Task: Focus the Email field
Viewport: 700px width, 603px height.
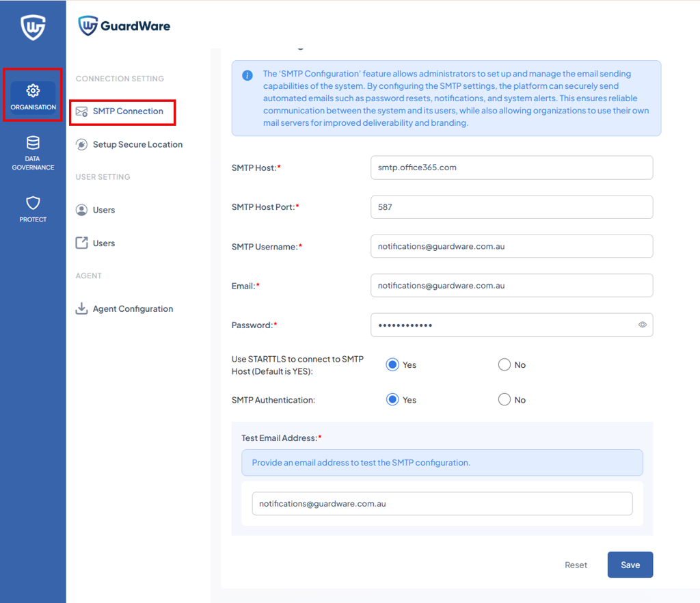Action: (511, 286)
